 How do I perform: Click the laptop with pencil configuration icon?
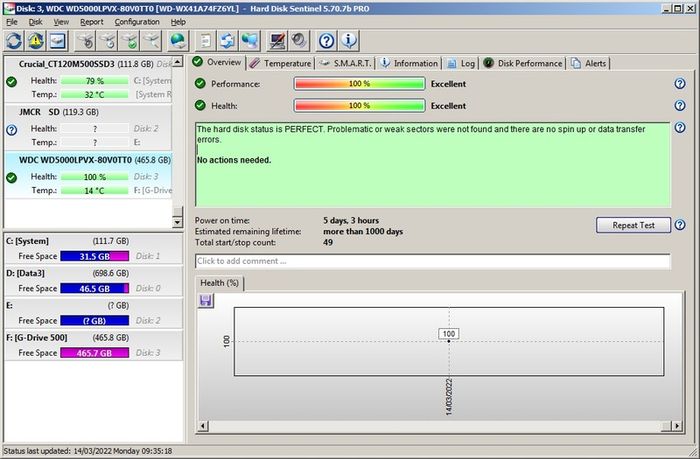(277, 41)
